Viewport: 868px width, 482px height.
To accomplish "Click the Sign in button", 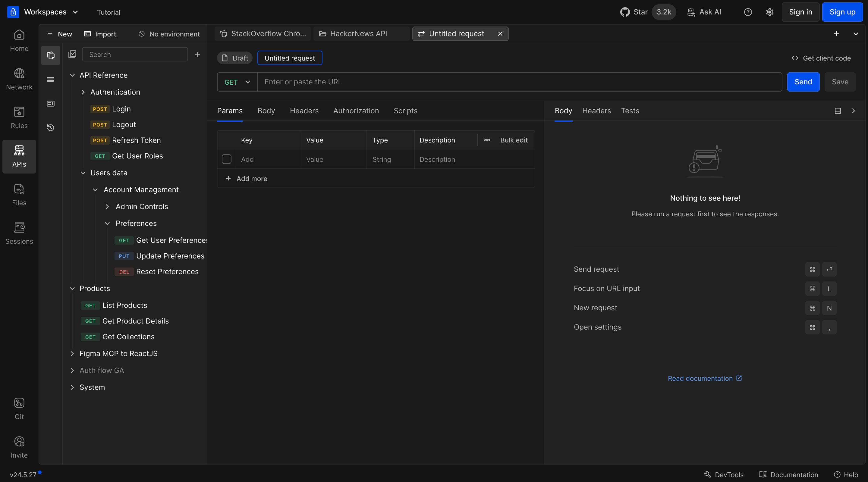I will 800,12.
